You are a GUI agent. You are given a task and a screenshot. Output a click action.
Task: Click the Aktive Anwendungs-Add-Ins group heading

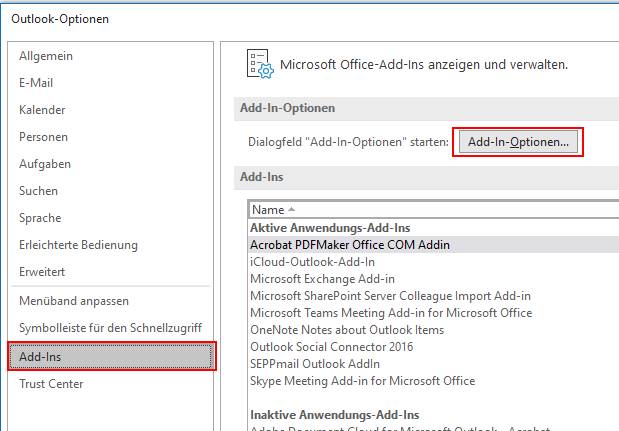tap(330, 228)
